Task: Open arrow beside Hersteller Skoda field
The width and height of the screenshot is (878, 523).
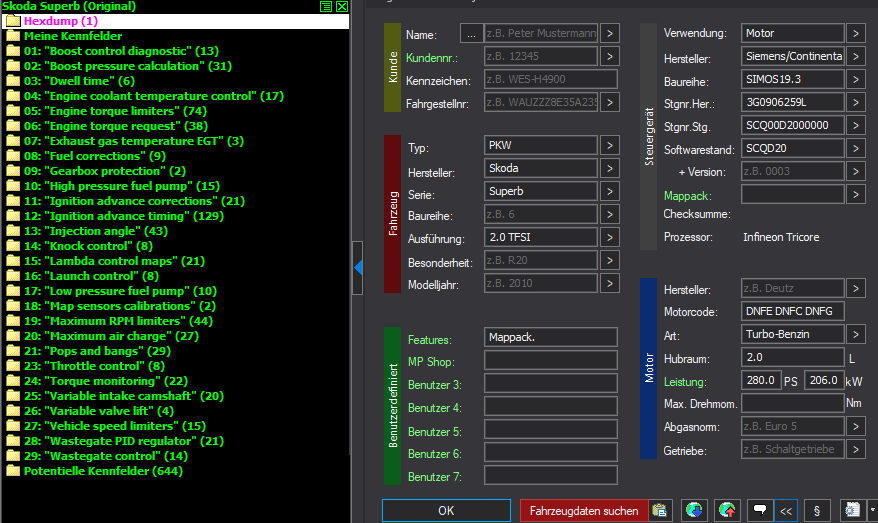Action: (x=610, y=169)
